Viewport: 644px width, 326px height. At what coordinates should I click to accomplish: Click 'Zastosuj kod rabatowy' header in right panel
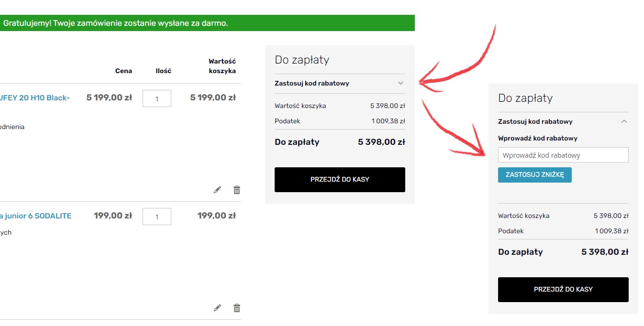535,121
